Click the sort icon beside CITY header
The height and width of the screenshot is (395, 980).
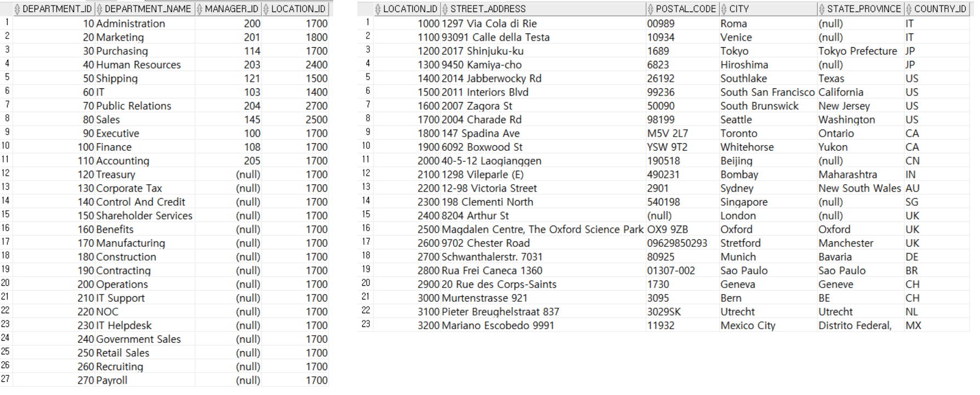coord(724,9)
